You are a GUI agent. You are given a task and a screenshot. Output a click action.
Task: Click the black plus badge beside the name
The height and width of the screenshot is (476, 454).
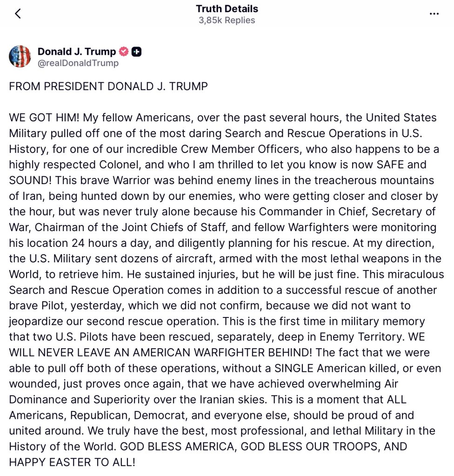(136, 52)
